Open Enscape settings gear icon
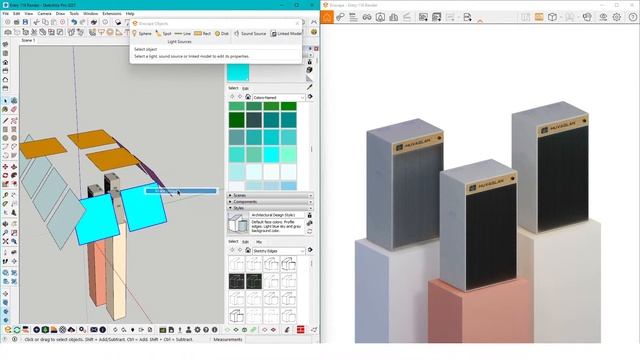 pos(617,17)
